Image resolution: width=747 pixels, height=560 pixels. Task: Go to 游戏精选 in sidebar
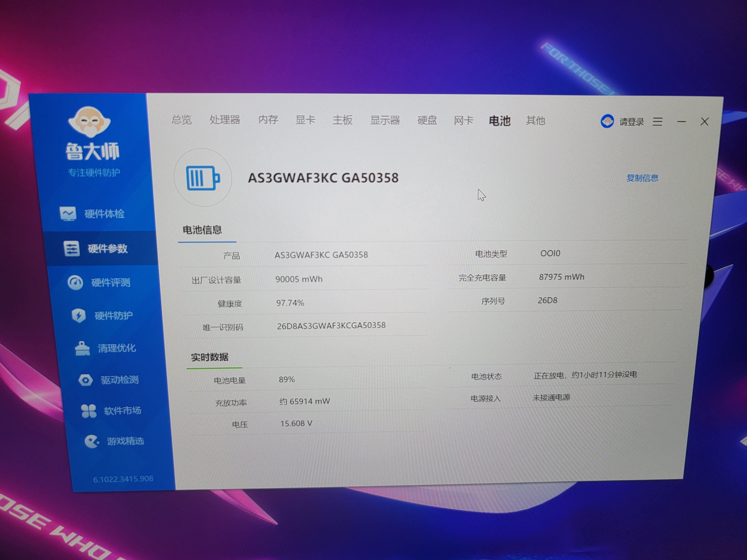pos(126,441)
